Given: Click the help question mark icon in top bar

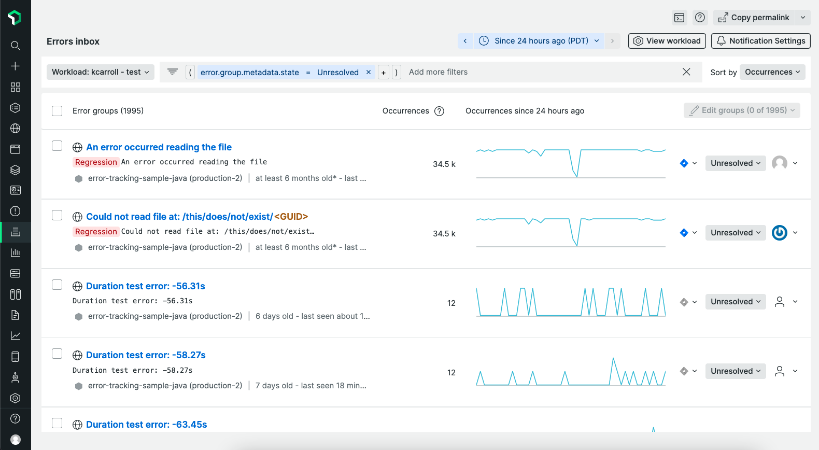Looking at the screenshot, I should coord(699,17).
